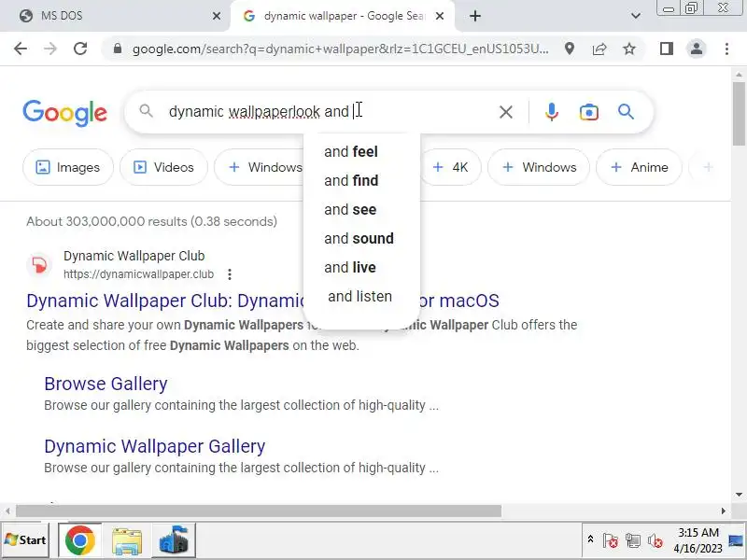Click dynamicwallpaper.club URL text
Screen dimensions: 747x560
tap(138, 274)
